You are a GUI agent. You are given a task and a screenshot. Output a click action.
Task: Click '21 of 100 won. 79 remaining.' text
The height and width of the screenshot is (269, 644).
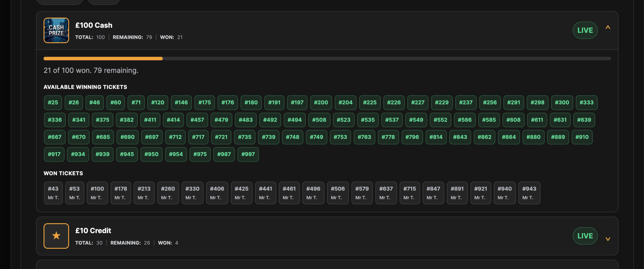point(91,70)
